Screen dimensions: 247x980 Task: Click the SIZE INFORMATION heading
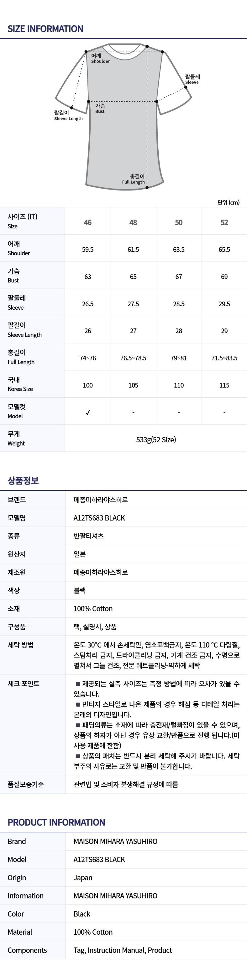(x=45, y=29)
